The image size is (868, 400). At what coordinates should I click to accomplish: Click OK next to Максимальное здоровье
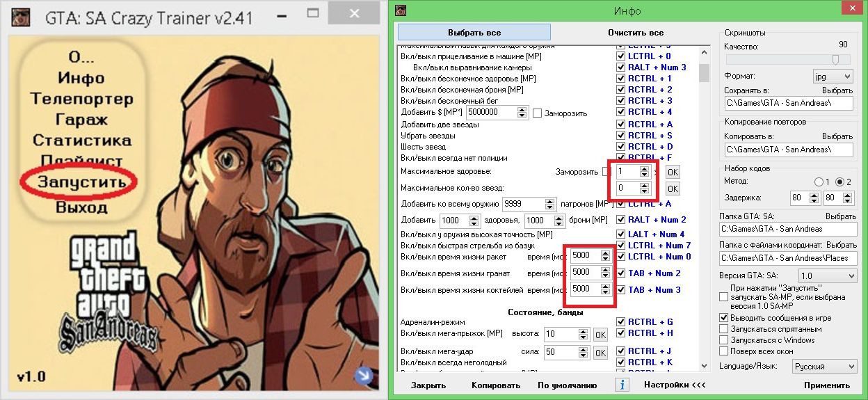[673, 171]
